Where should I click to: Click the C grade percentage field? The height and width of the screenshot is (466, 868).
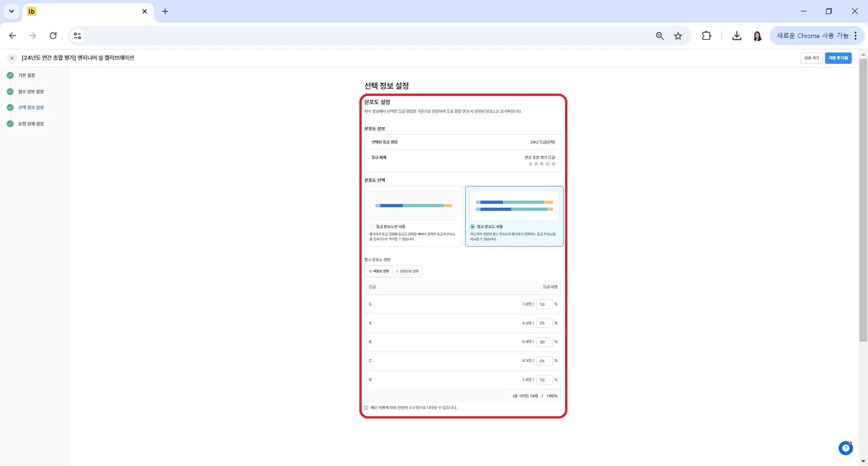[544, 361]
